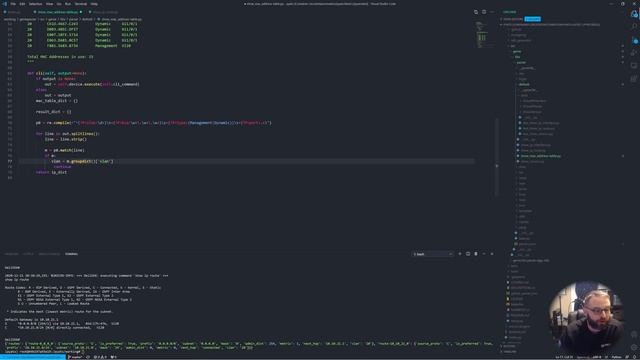The image size is (640, 360).
Task: Switch to the show_mac_address-table.py editor tab
Action: (58, 12)
